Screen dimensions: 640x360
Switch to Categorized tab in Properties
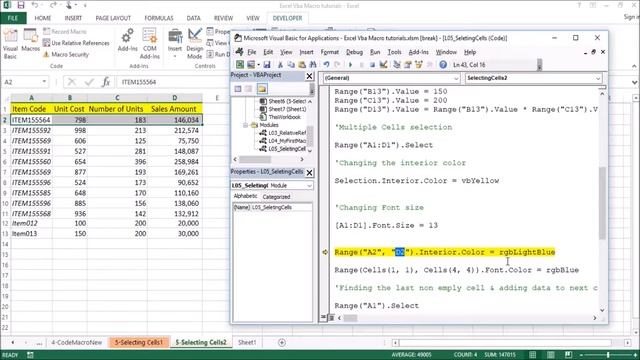[276, 197]
